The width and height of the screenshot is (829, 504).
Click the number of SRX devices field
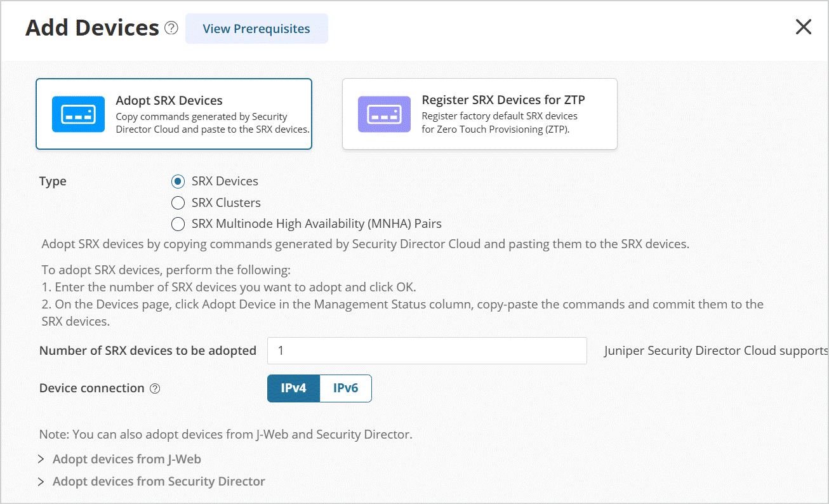click(x=427, y=351)
